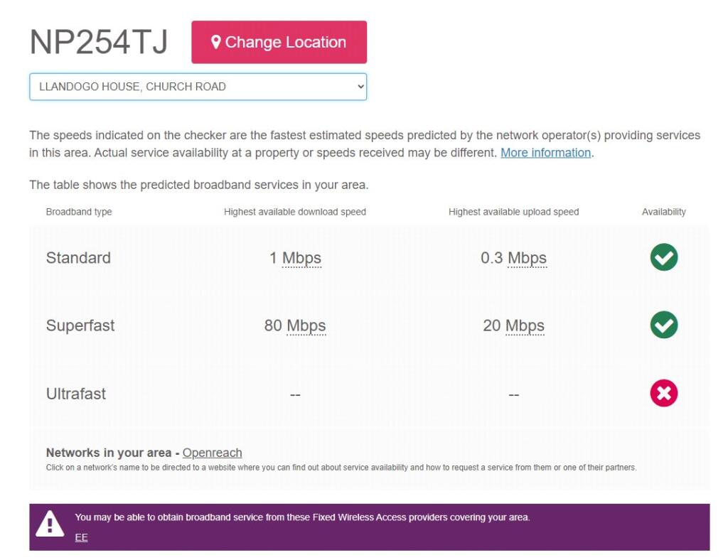Image resolution: width=728 pixels, height=560 pixels.
Task: Open the LLANDOGO HOUSE address dropdown
Action: (x=198, y=87)
